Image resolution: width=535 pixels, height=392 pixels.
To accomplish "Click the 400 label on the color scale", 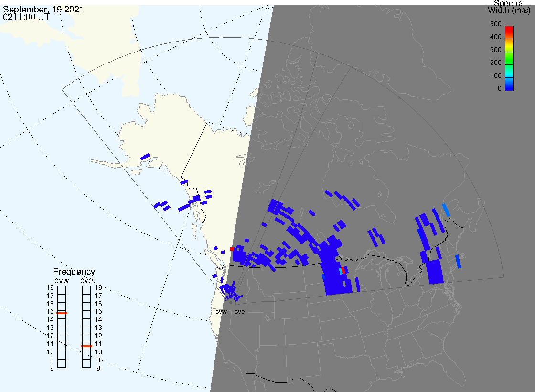I will (495, 37).
